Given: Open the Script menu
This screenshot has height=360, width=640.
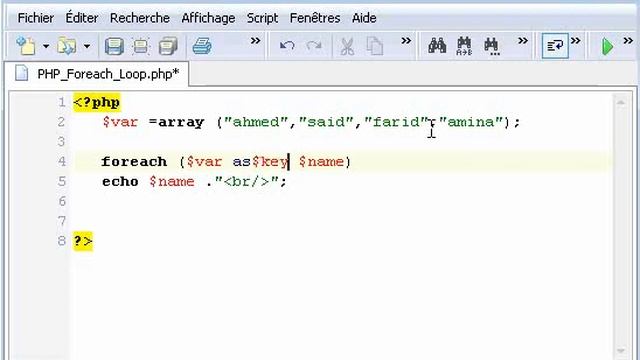Looking at the screenshot, I should click(262, 18).
